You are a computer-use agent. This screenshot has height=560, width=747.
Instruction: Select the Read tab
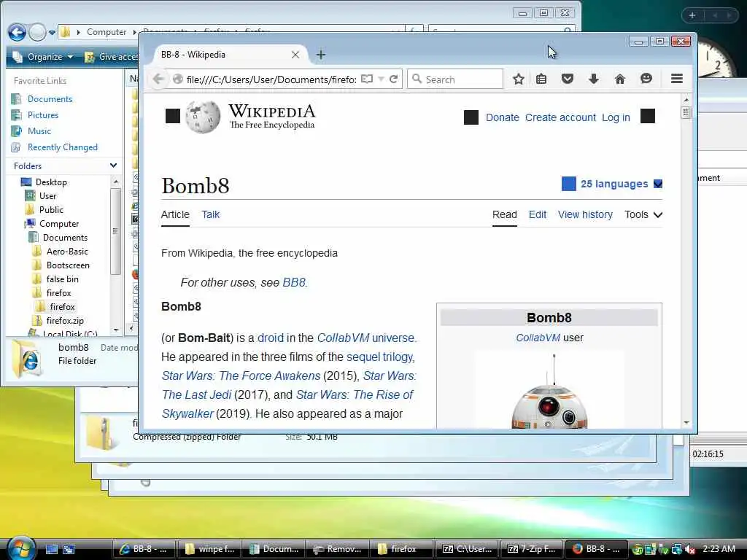(505, 215)
